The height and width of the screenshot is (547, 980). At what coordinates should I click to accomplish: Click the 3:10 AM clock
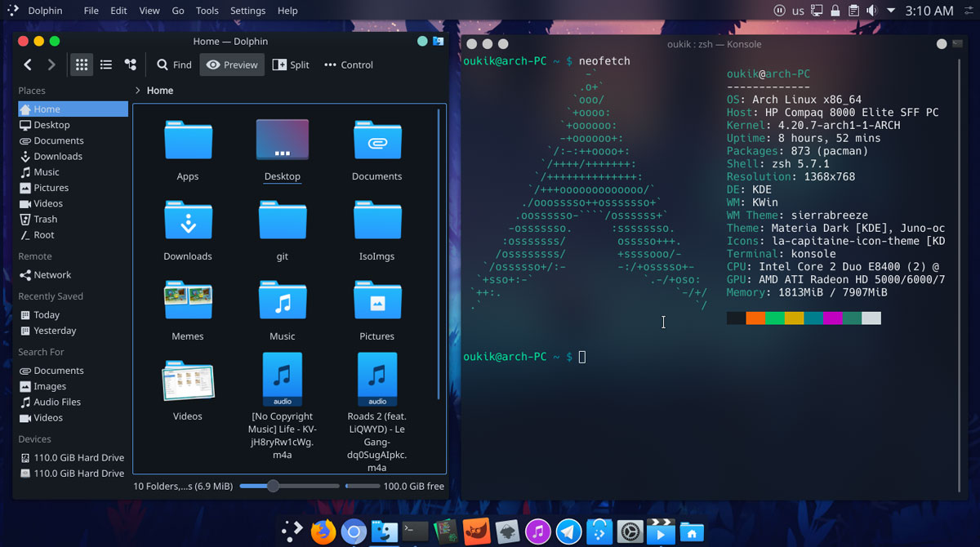pos(929,11)
